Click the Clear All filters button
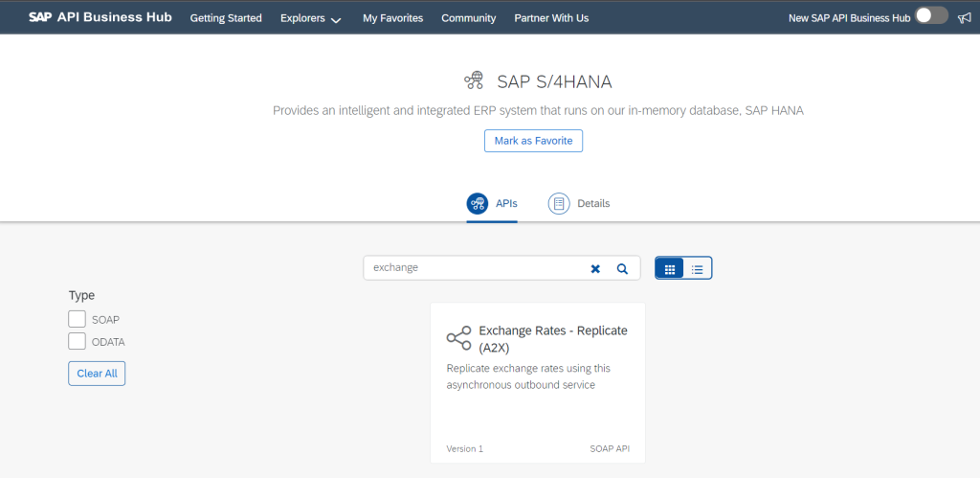The image size is (980, 478). click(x=97, y=374)
